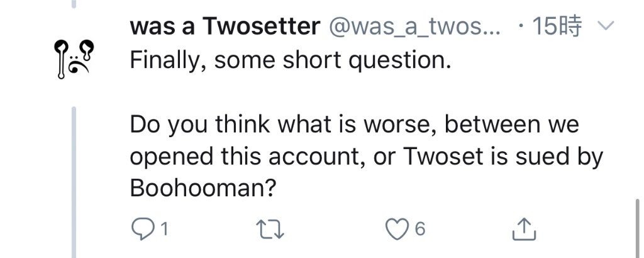Like the tweet with the heart icon
Screen dimensions: 644x258
pos(396,229)
